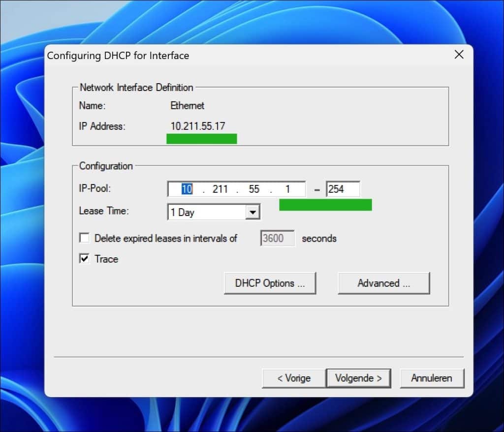
Task: Click second IP-Pool octet 211
Action: [x=220, y=189]
